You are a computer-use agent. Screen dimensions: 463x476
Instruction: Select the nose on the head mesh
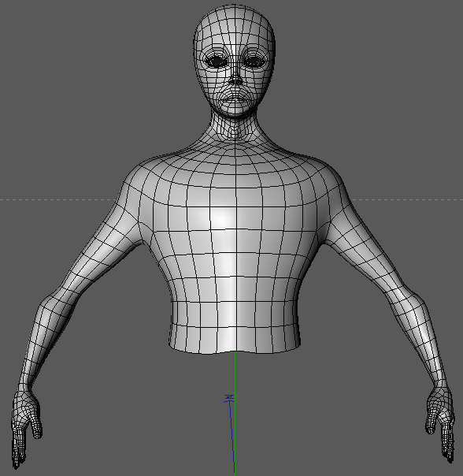click(x=235, y=79)
